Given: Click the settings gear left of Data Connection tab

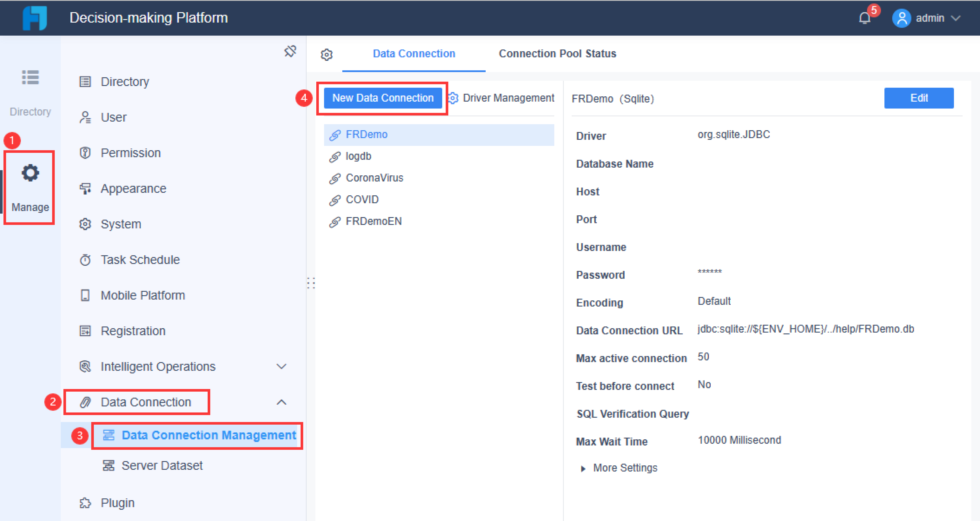Looking at the screenshot, I should [326, 54].
